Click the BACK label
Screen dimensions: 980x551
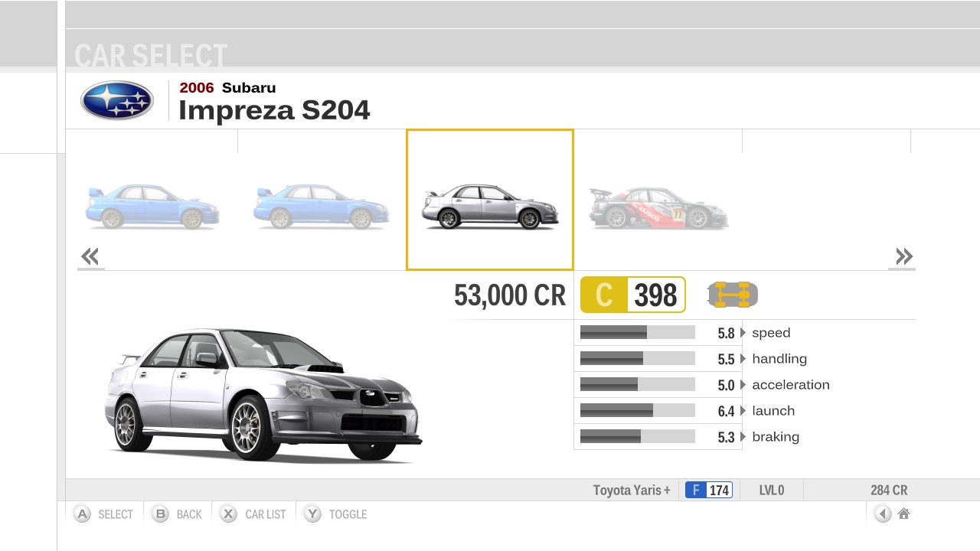click(x=189, y=514)
